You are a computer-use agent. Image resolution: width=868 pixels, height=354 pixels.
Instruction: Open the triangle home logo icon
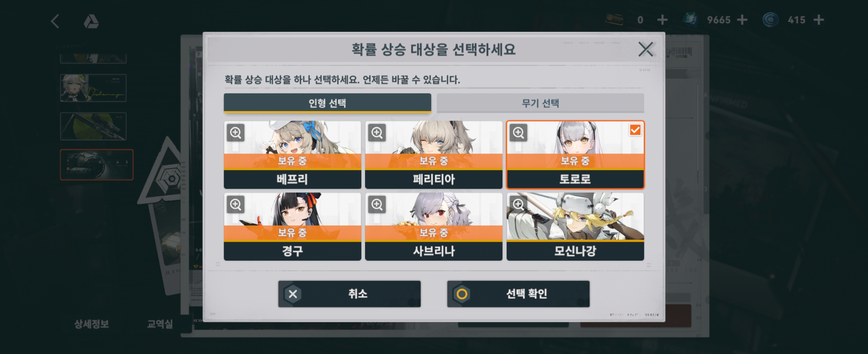pyautogui.click(x=91, y=22)
